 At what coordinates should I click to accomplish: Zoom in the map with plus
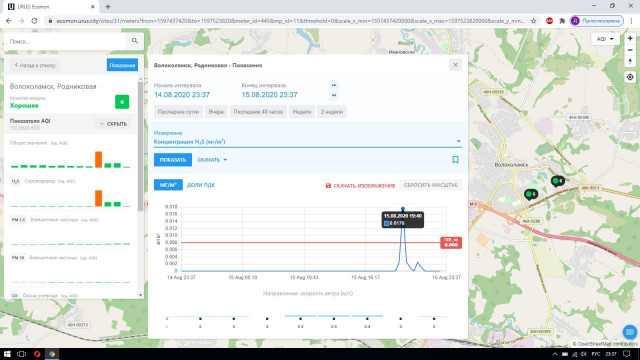click(630, 38)
